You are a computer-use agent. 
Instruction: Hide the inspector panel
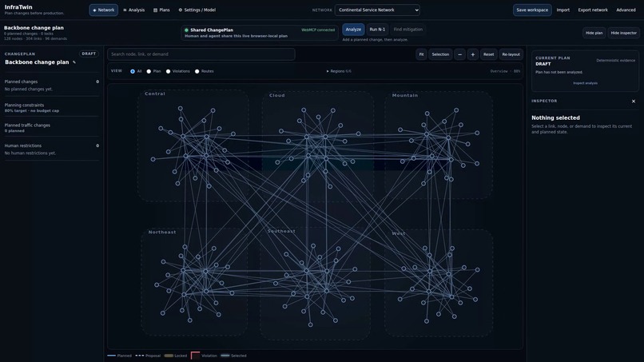pos(623,33)
